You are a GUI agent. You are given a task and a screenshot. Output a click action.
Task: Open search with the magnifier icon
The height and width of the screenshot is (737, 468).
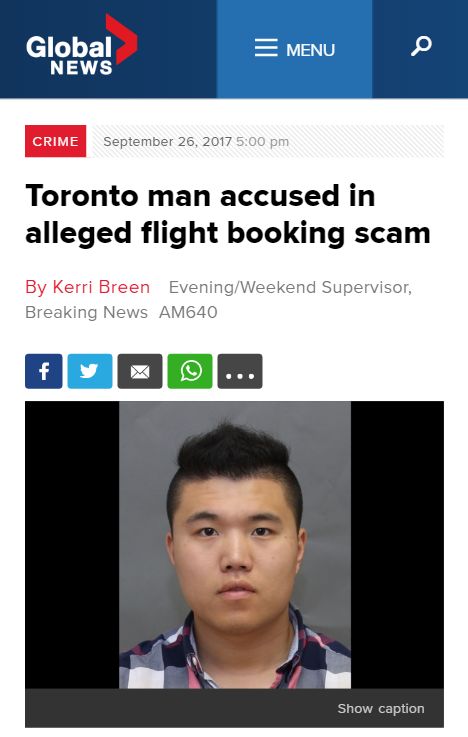[421, 46]
